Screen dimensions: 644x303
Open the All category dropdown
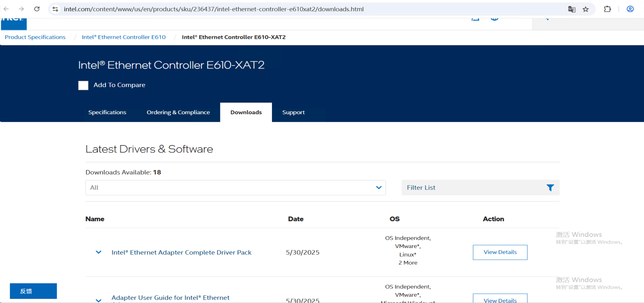(x=236, y=188)
